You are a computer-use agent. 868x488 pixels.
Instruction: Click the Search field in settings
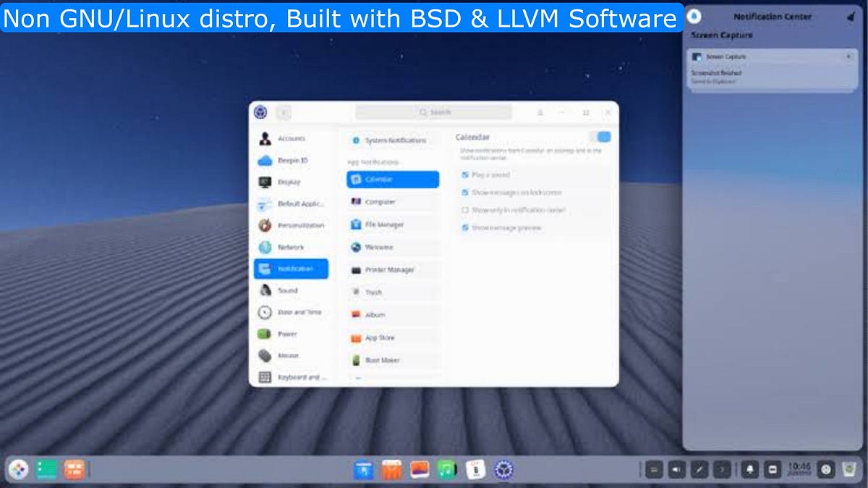pyautogui.click(x=433, y=112)
